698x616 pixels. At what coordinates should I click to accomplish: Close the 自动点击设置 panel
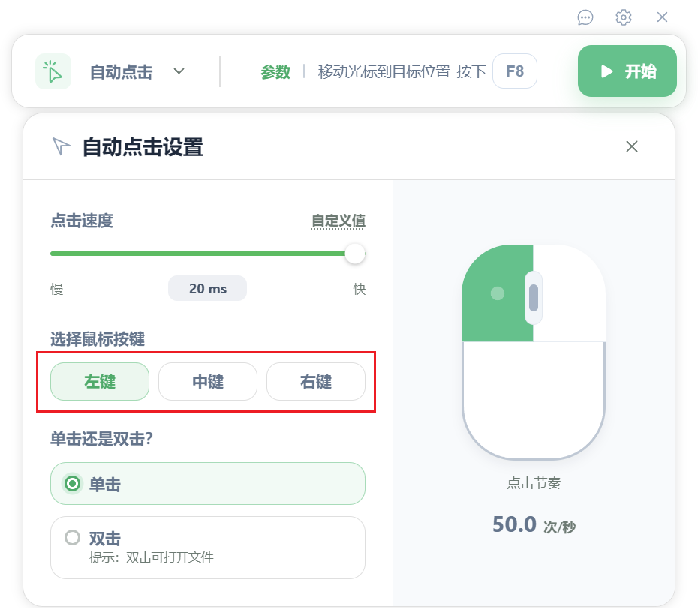tap(632, 146)
